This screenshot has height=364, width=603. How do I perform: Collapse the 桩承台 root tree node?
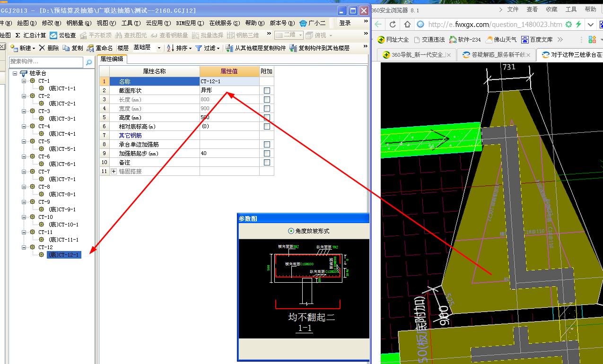tap(15, 73)
